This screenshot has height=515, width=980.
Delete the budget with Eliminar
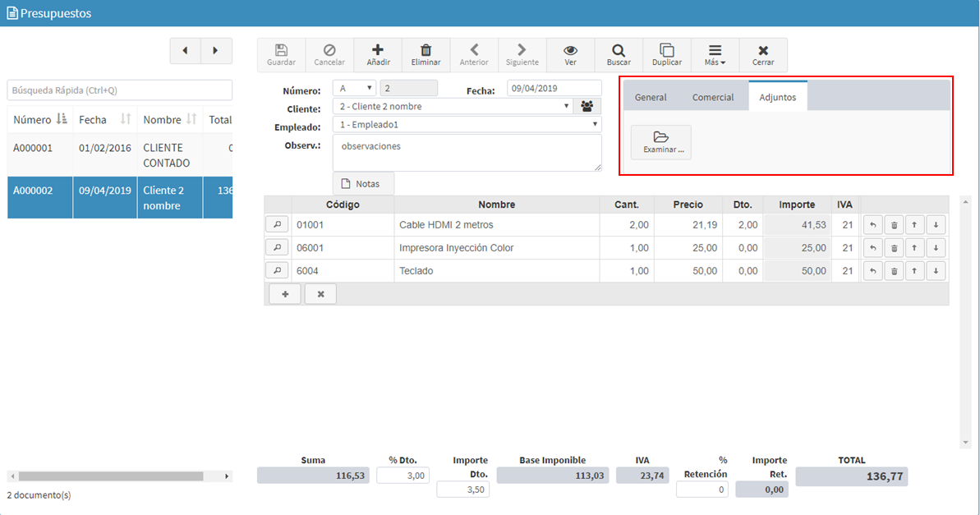[x=426, y=55]
